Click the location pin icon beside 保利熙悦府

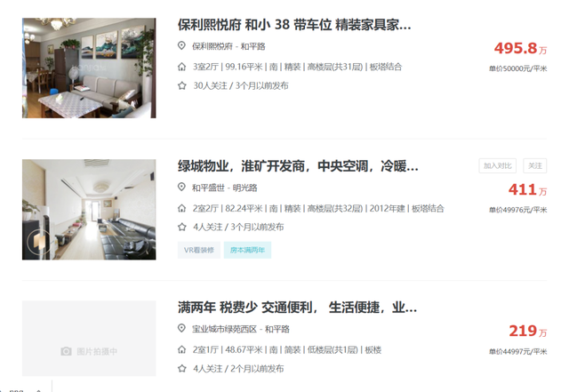pyautogui.click(x=181, y=45)
